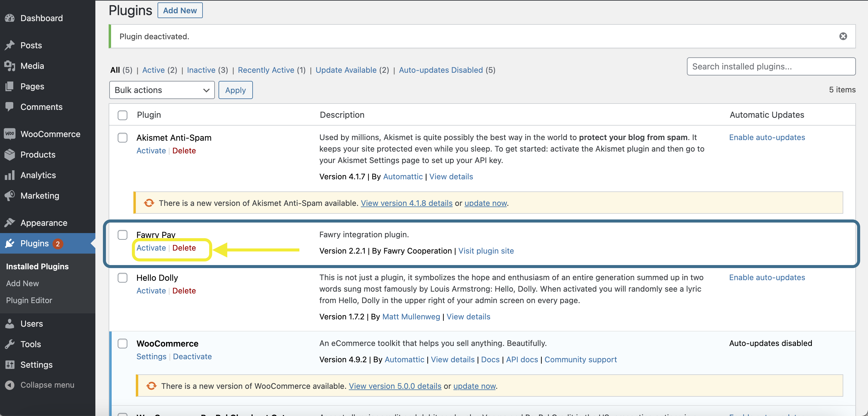Show Update Available plugins
Screen dimensions: 868x416
(346, 70)
